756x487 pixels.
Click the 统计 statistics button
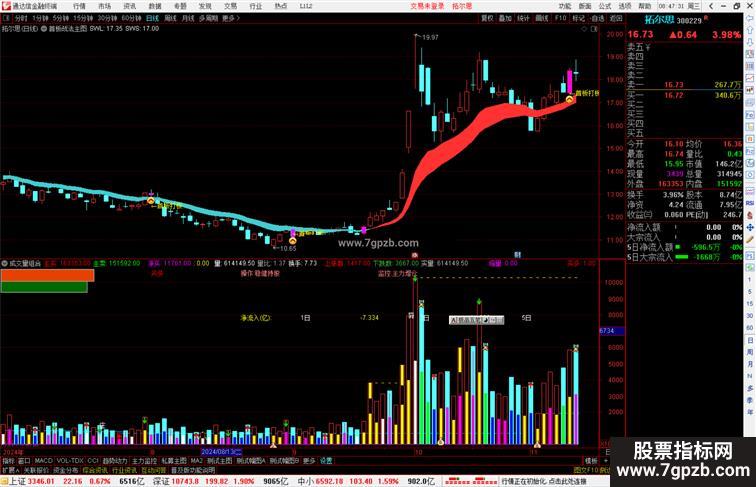point(524,18)
